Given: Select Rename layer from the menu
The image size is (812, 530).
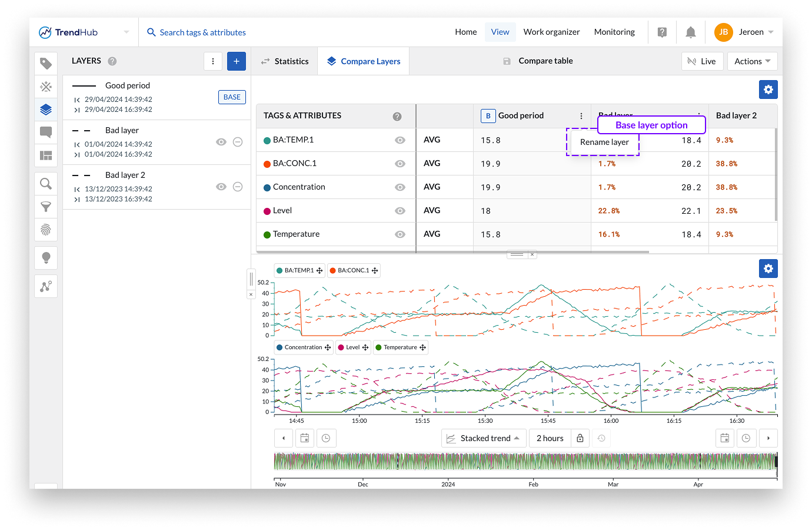Looking at the screenshot, I should point(604,142).
